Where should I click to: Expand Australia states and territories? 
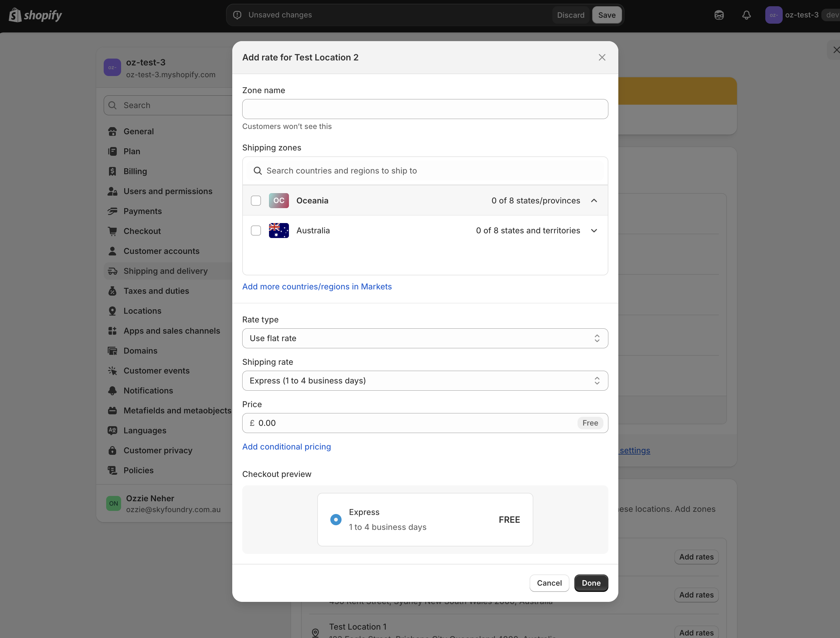(594, 231)
